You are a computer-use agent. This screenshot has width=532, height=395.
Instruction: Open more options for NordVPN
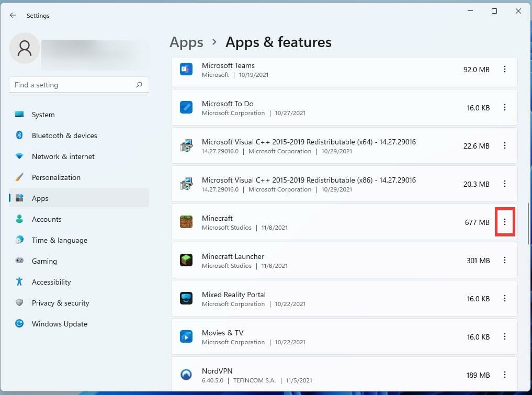504,375
